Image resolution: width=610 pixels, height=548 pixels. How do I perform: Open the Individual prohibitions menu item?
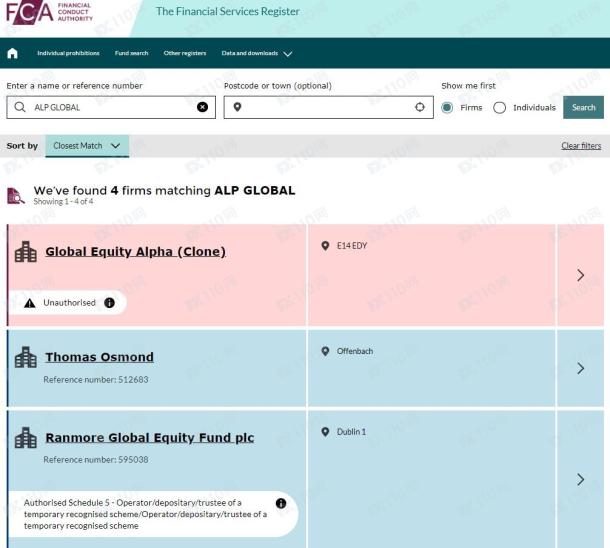tap(68, 53)
